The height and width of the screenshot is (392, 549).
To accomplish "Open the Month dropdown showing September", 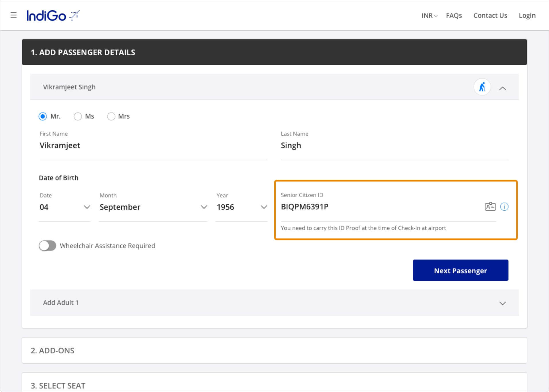I will (x=153, y=207).
